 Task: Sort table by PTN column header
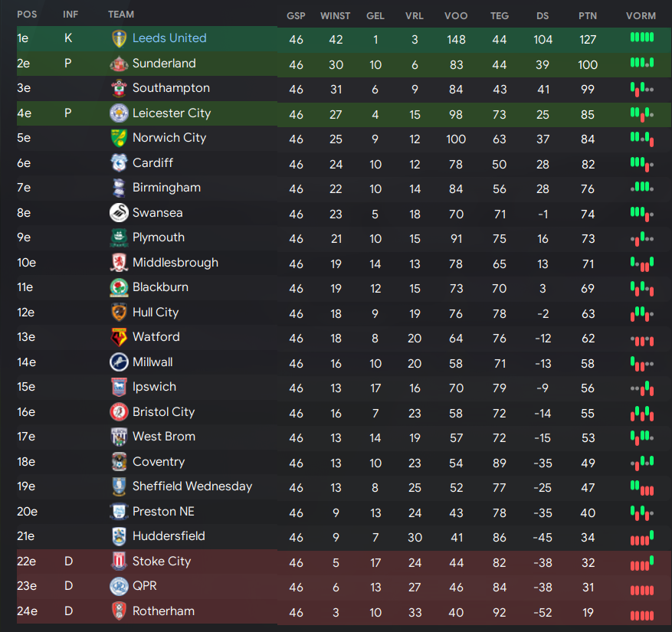pyautogui.click(x=588, y=16)
